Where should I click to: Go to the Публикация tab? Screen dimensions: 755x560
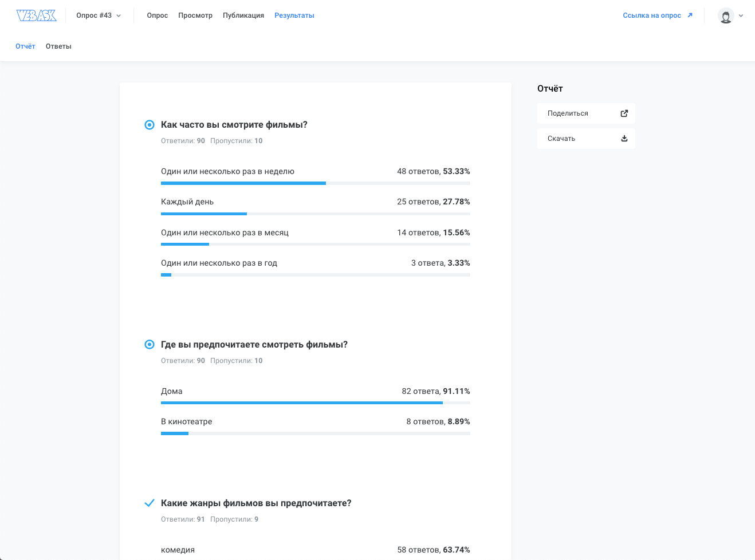243,15
